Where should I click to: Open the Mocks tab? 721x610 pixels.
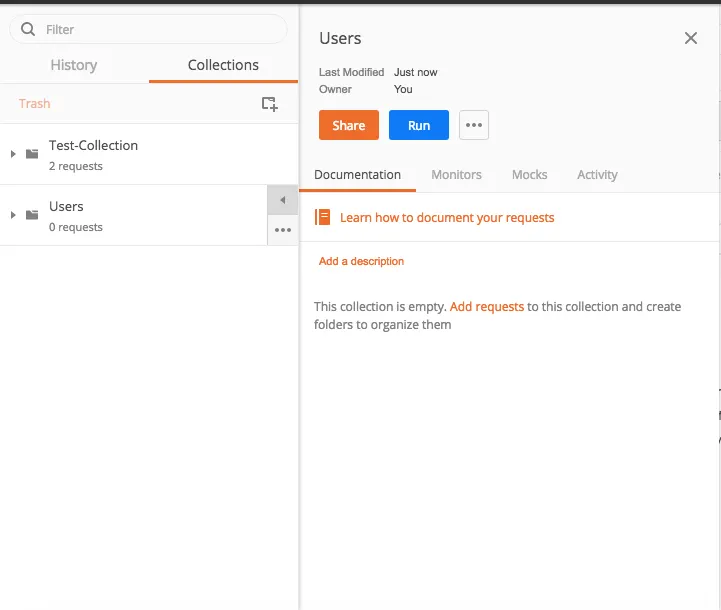pos(530,175)
